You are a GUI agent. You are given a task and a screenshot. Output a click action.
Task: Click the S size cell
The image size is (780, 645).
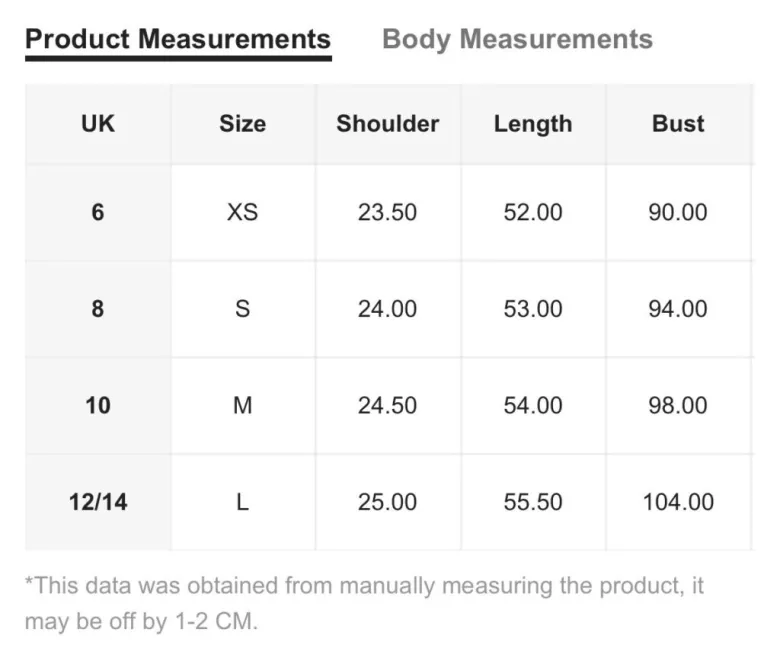pos(242,309)
